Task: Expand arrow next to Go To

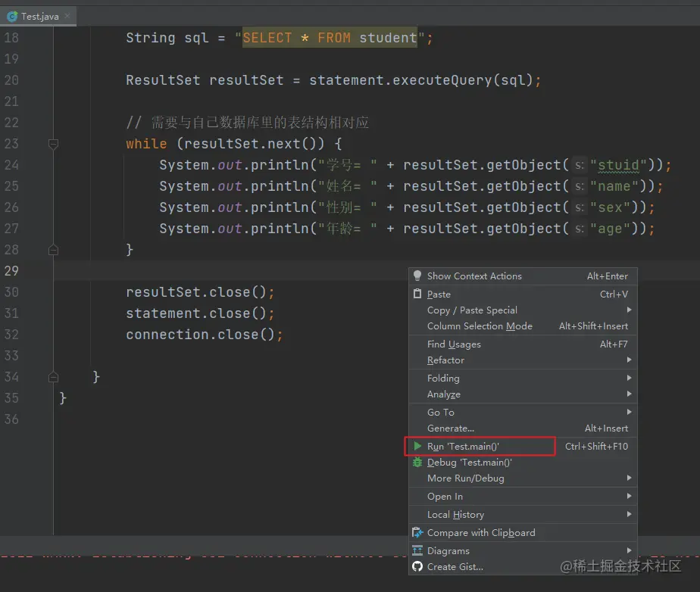Action: coord(629,412)
